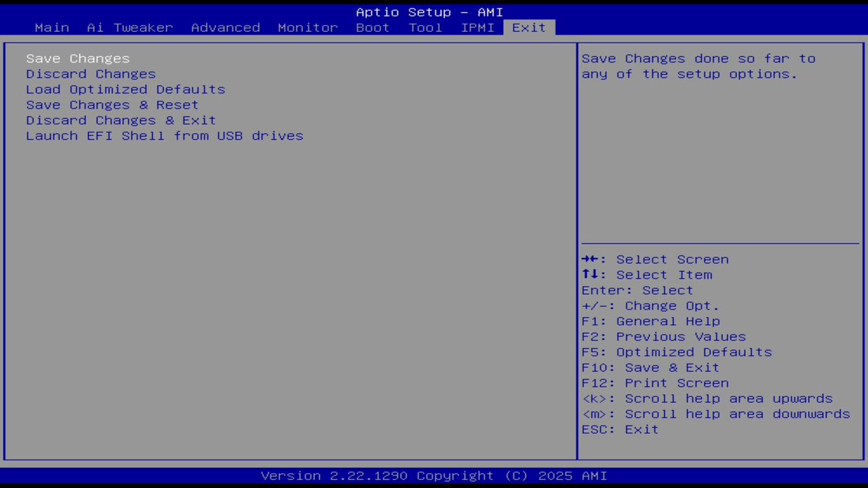This screenshot has height=488, width=868.
Task: Click the F10: Save & Exit legend entry
Action: pyautogui.click(x=650, y=367)
